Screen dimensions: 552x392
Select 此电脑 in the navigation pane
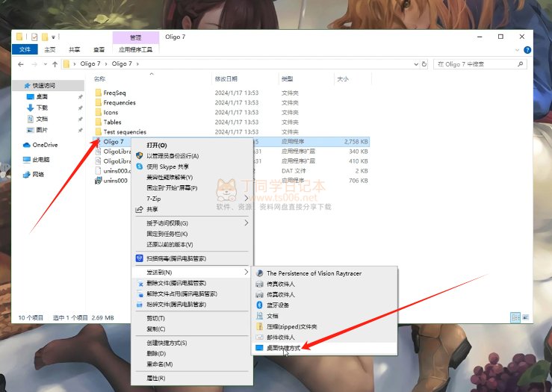[49, 159]
